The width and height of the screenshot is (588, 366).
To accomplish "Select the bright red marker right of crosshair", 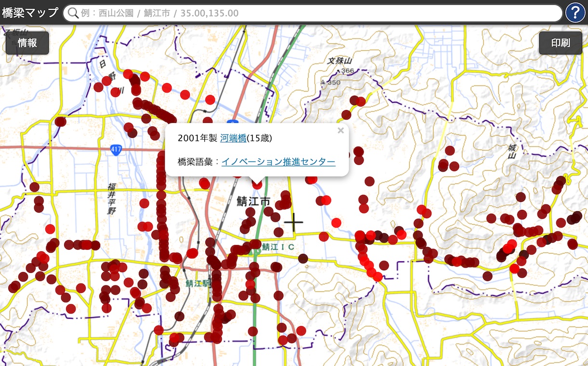I will pos(336,222).
